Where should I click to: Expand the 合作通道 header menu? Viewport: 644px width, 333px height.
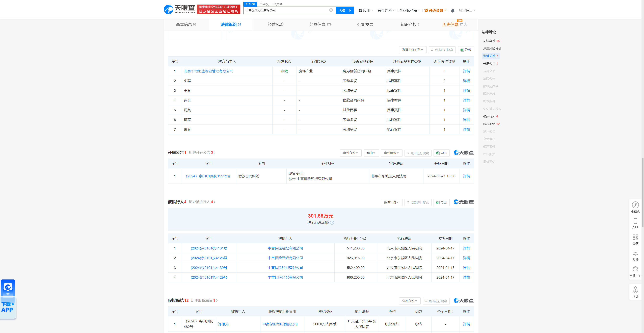pos(386,11)
